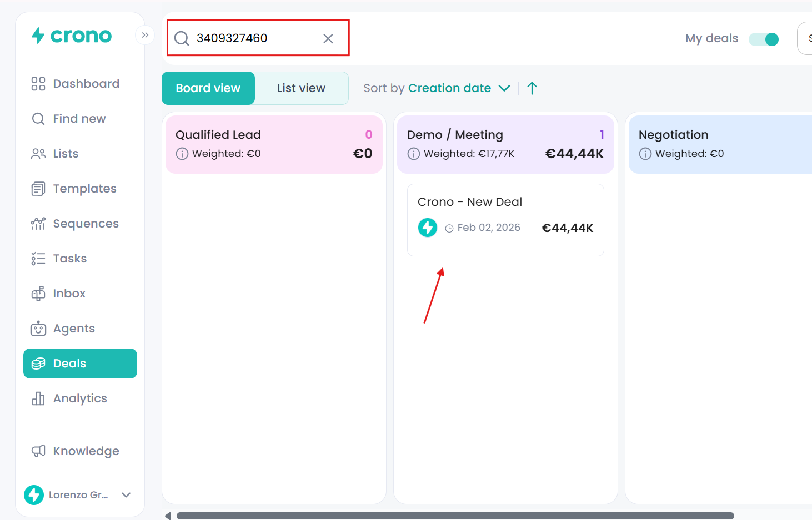The height and width of the screenshot is (520, 812).
Task: Switch to Board view tab
Action: pos(208,88)
